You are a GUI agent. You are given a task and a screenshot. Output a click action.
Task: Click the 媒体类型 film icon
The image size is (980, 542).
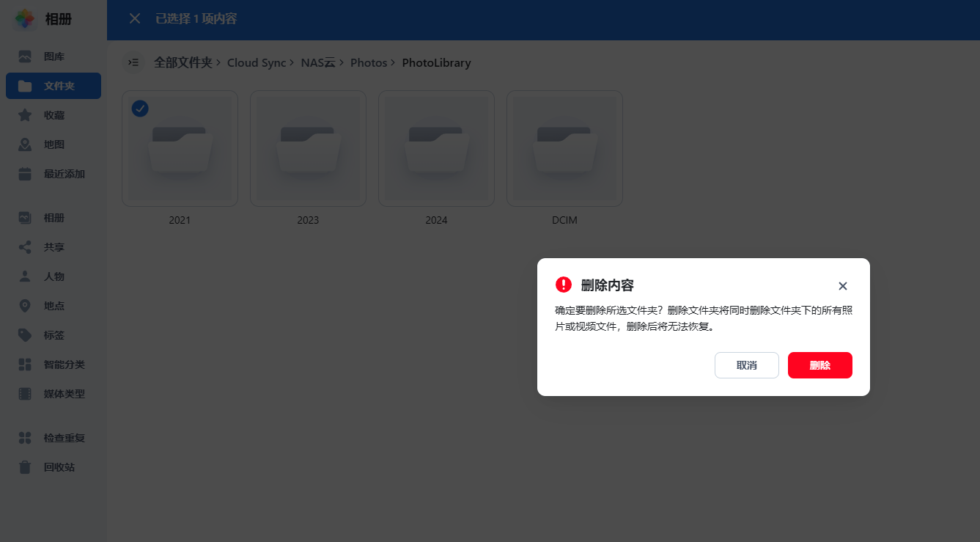(25, 394)
